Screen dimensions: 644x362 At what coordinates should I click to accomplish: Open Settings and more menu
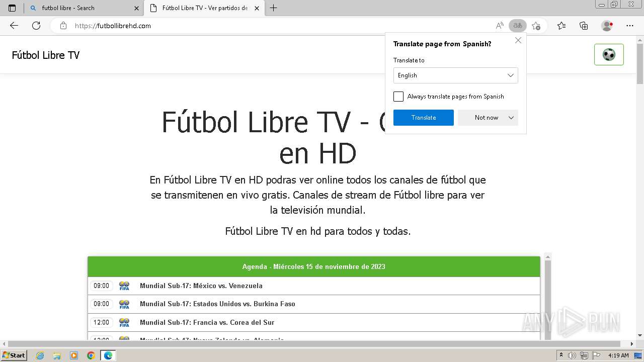coord(630,26)
